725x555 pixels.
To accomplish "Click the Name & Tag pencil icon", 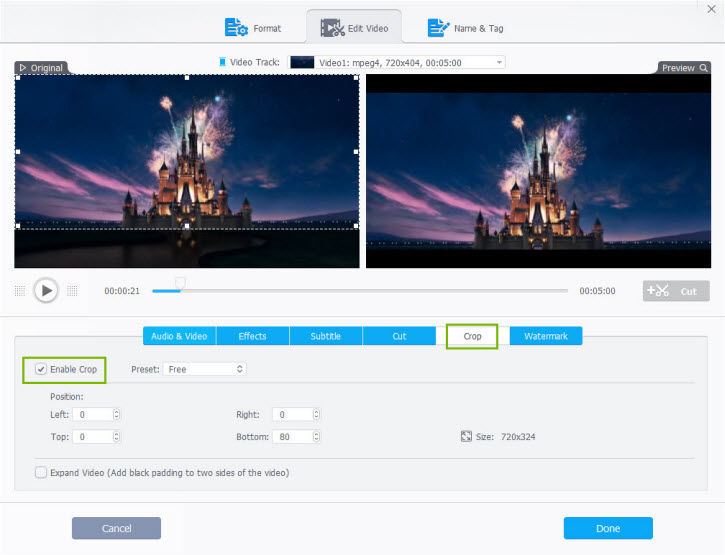I will tap(438, 27).
